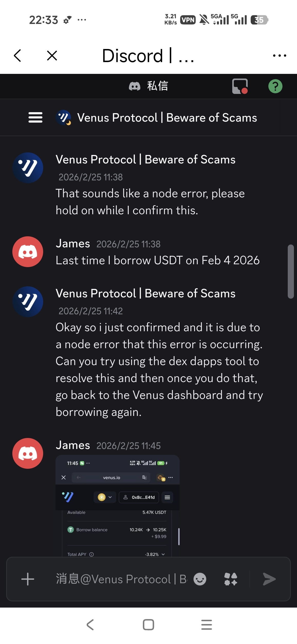Expand the Total APY chevron
The image size is (297, 644).
click(x=163, y=554)
